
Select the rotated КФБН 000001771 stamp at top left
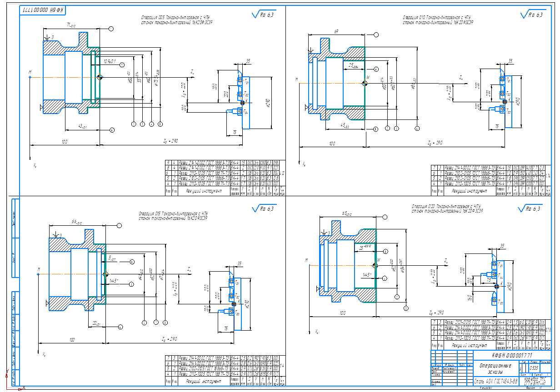pos(43,10)
